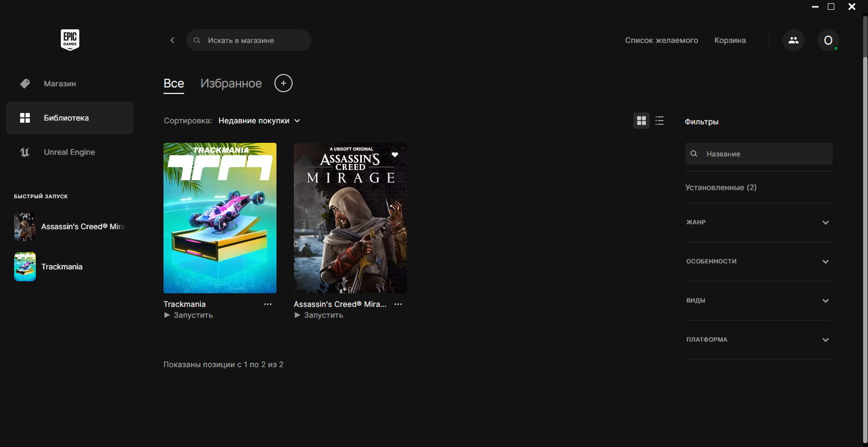Open the sort order dropdown
868x447 pixels.
point(259,121)
